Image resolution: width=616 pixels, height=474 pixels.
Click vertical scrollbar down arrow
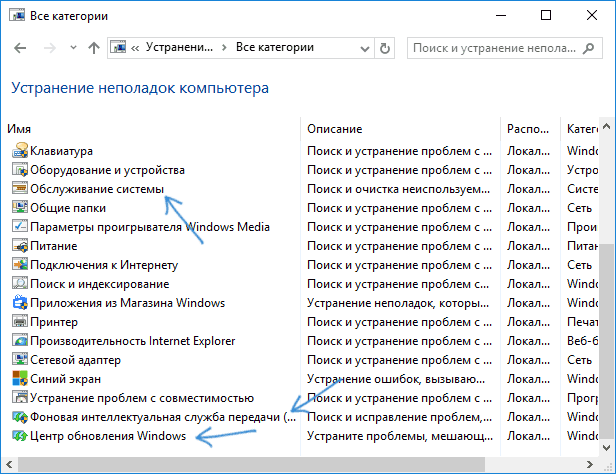[606, 447]
